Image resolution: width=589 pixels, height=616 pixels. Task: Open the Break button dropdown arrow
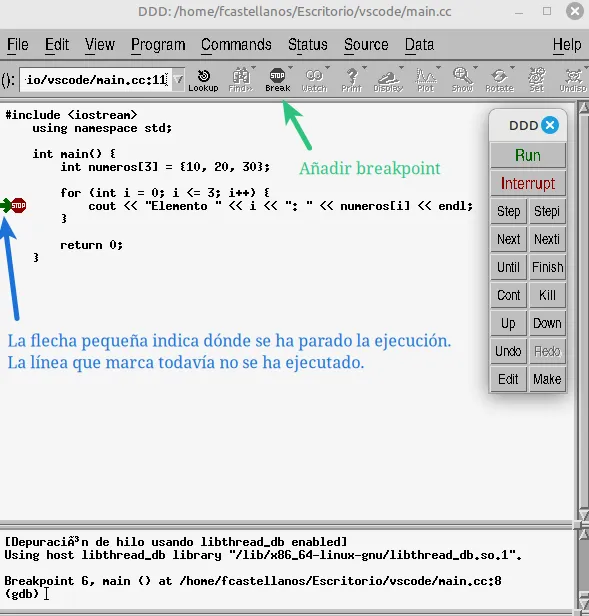[290, 68]
